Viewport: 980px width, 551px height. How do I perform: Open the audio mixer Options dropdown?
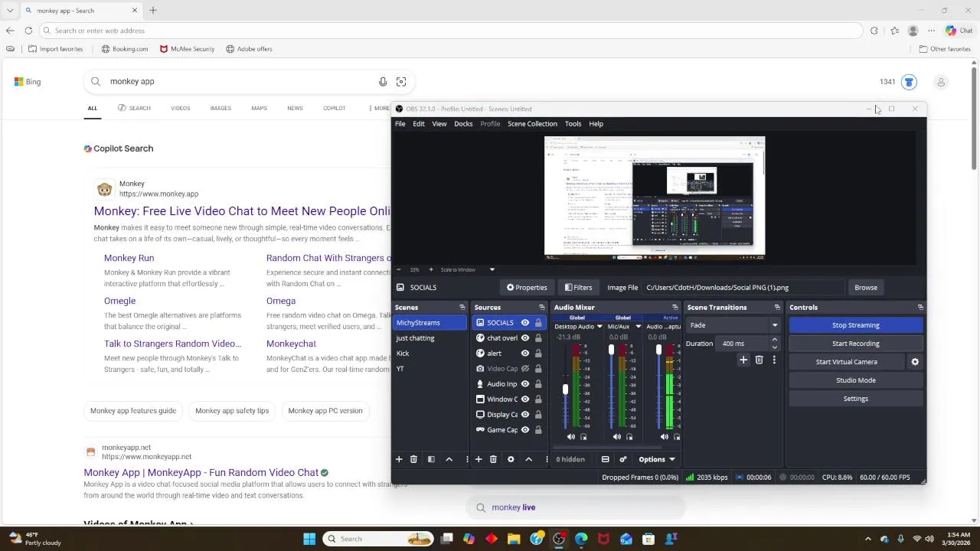pyautogui.click(x=657, y=459)
